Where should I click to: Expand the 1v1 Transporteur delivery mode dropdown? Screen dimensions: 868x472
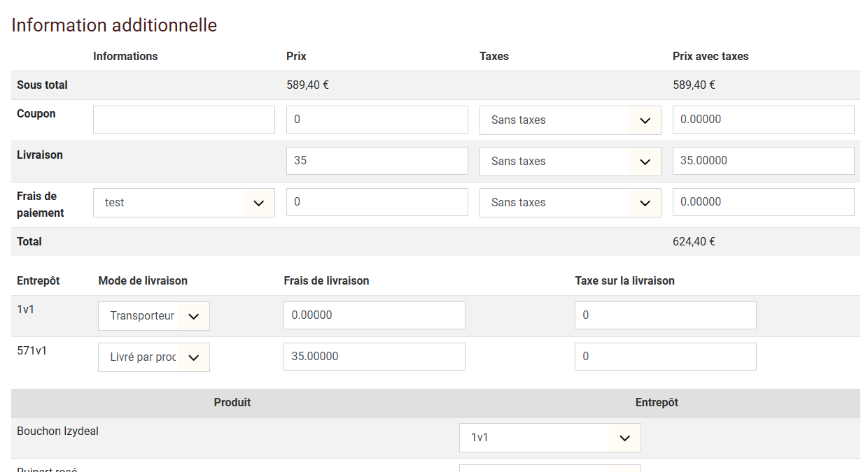(154, 316)
